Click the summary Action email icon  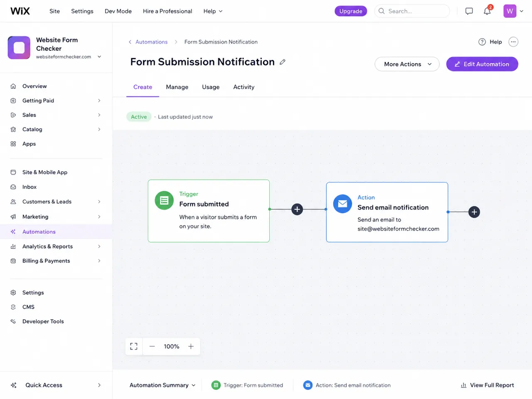click(308, 385)
